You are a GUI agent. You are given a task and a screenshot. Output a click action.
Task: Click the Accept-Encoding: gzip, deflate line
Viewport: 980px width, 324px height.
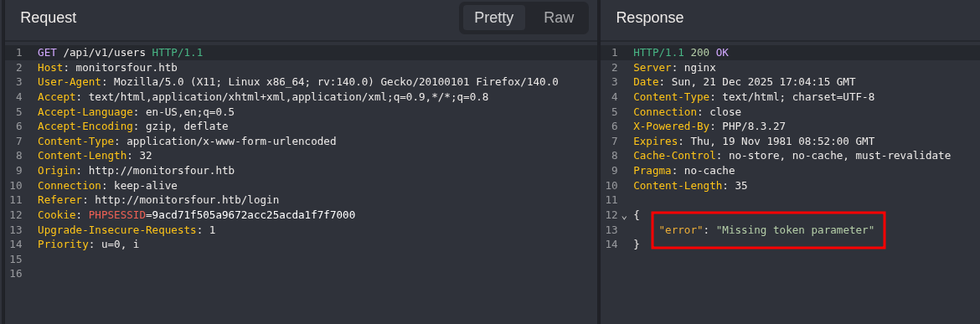click(x=132, y=126)
